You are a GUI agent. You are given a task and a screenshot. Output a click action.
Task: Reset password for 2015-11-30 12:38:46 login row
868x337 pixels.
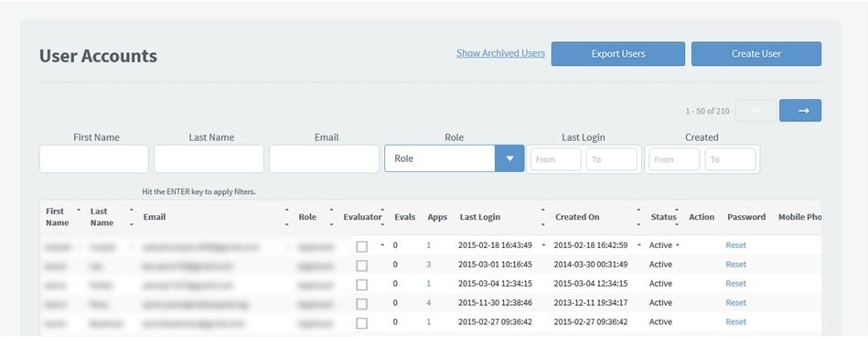(735, 302)
